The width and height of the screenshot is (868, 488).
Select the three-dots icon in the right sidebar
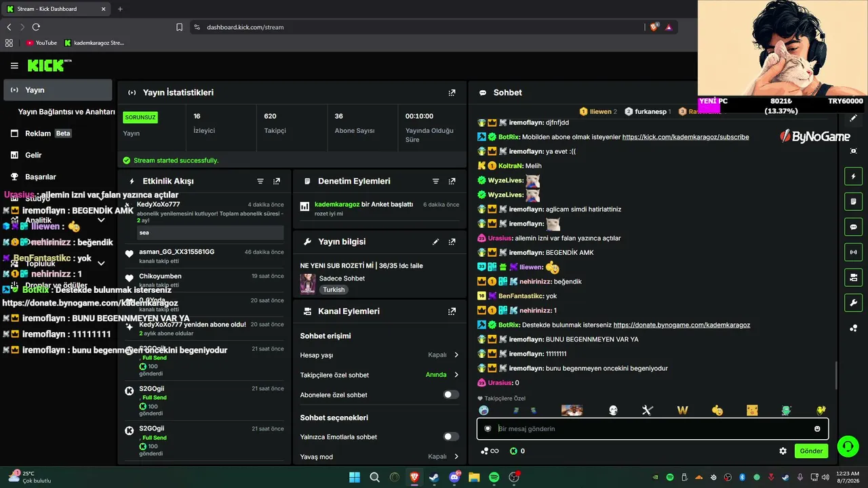tap(854, 329)
